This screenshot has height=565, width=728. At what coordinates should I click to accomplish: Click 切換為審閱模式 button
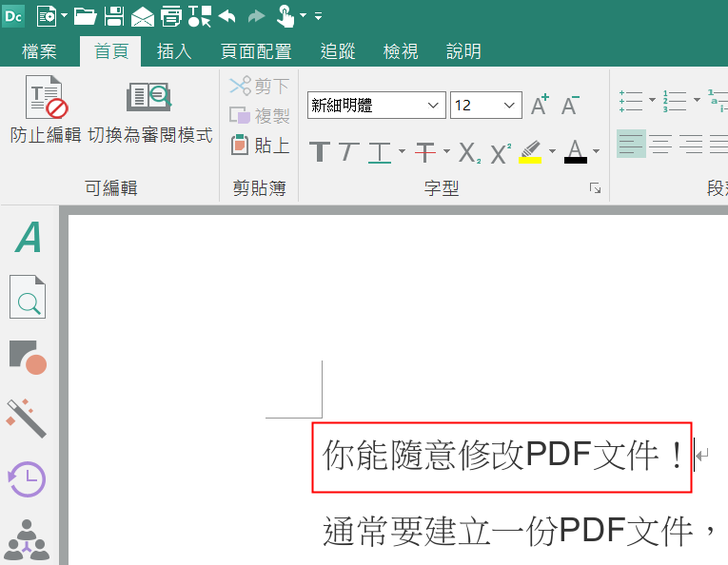click(x=150, y=110)
